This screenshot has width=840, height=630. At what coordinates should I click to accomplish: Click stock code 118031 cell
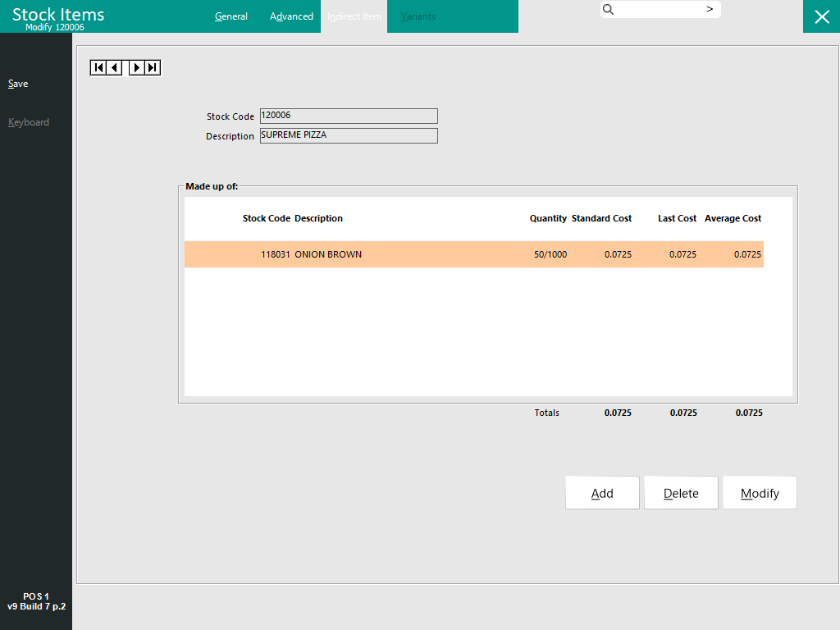276,254
